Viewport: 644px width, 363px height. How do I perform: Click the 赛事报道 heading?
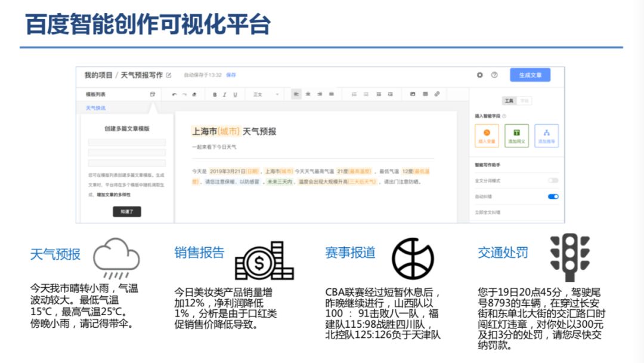[350, 253]
